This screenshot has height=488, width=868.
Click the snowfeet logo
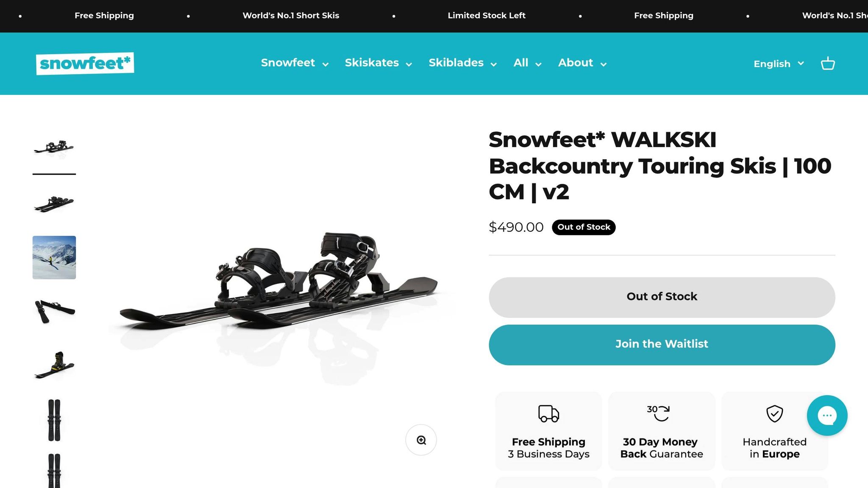pyautogui.click(x=85, y=64)
